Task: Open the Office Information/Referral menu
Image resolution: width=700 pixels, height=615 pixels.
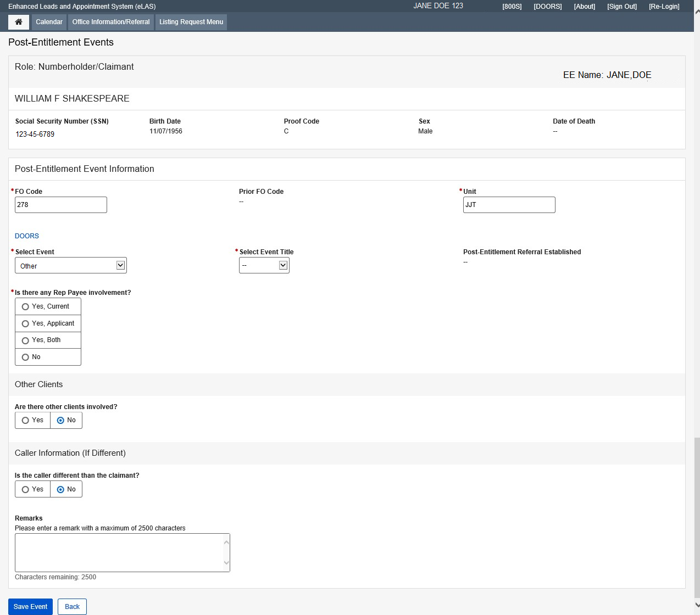Action: pos(111,22)
